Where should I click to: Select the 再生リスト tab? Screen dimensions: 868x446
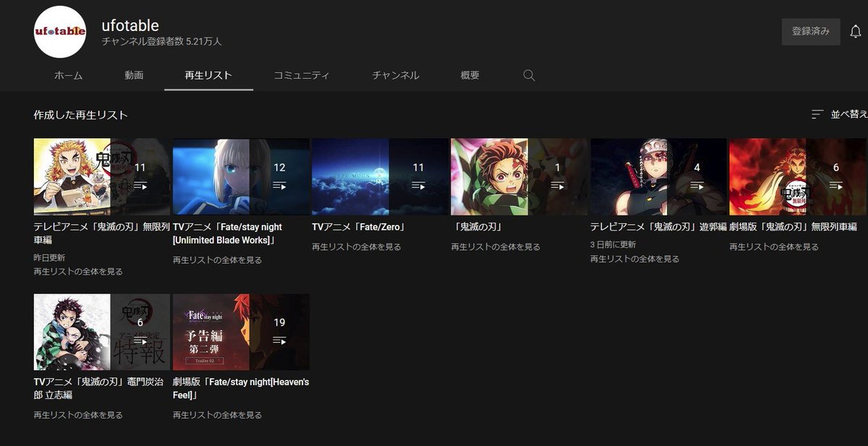[208, 75]
